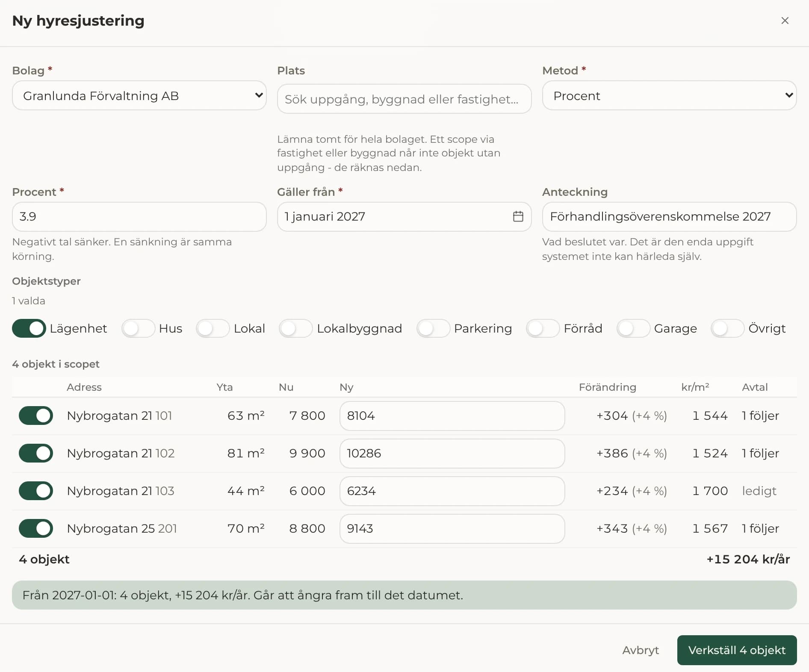
Task: Click address Nybrogatan 21 101
Action: point(119,416)
